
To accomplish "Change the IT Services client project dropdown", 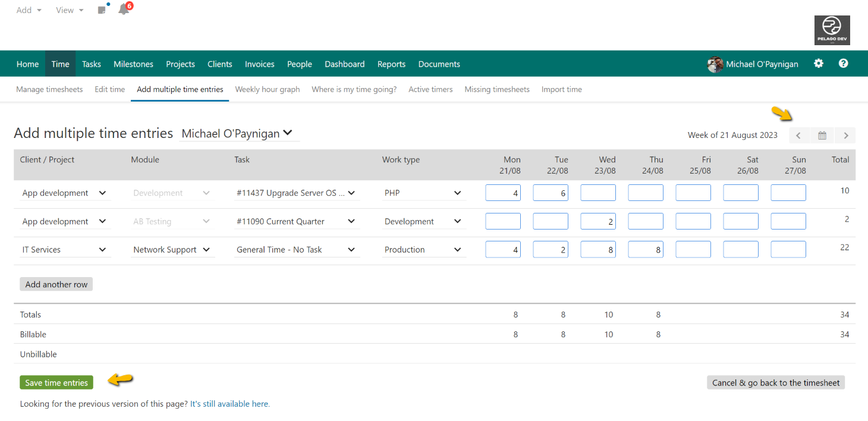I will point(64,249).
